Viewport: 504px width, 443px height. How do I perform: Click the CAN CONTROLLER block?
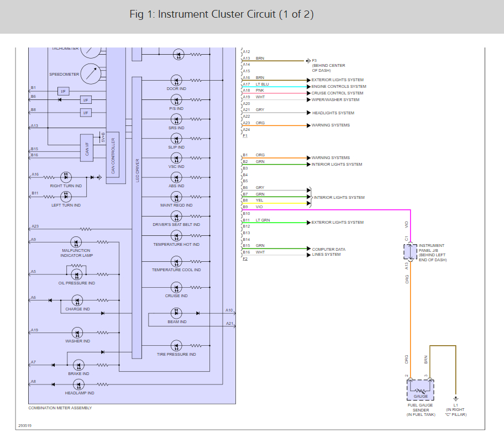(x=113, y=155)
